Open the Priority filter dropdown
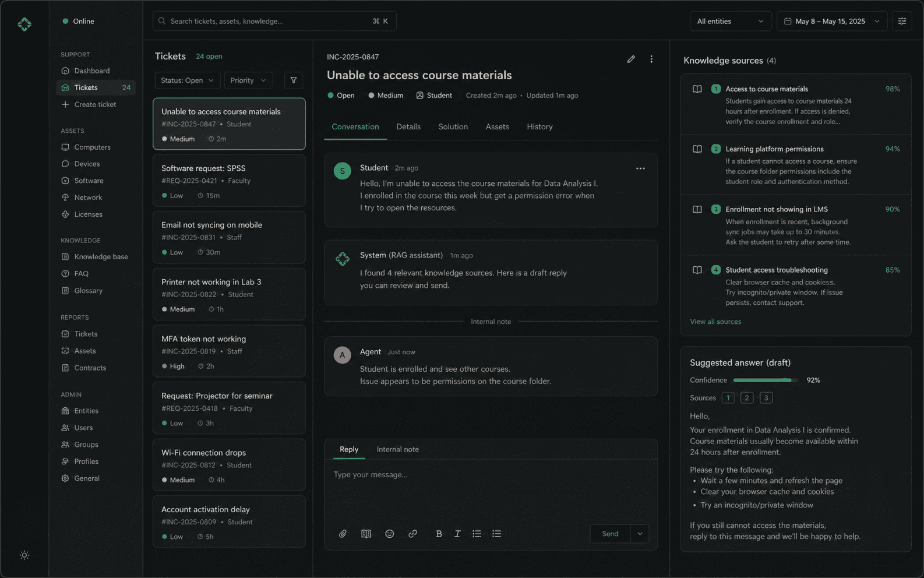Viewport: 924px width, 578px height. point(248,80)
